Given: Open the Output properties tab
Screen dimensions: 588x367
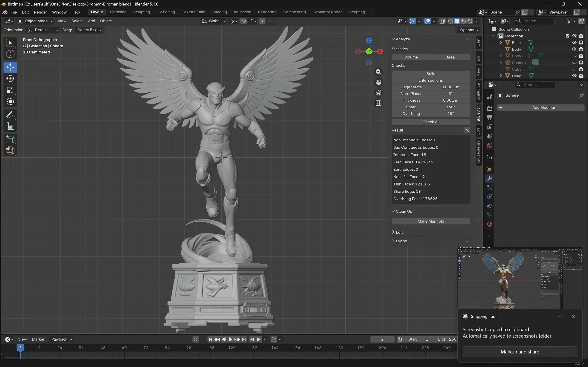Looking at the screenshot, I should (490, 118).
